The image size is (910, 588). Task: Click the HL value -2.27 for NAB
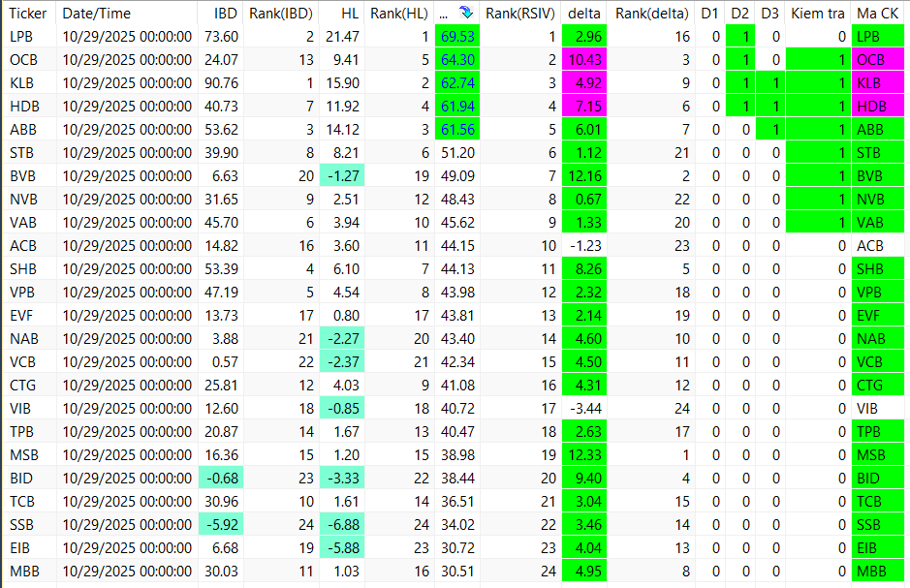(x=342, y=339)
